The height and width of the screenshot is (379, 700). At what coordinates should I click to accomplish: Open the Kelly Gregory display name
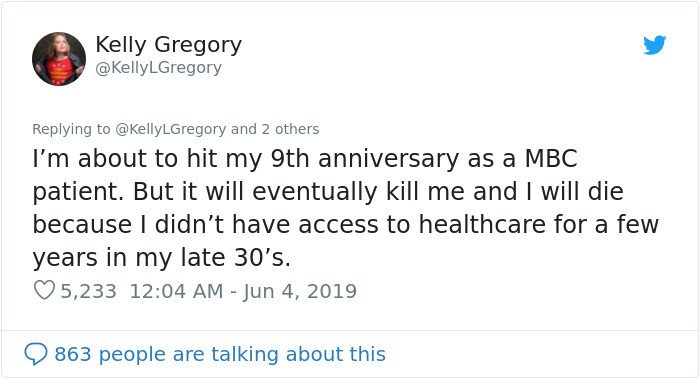point(168,45)
